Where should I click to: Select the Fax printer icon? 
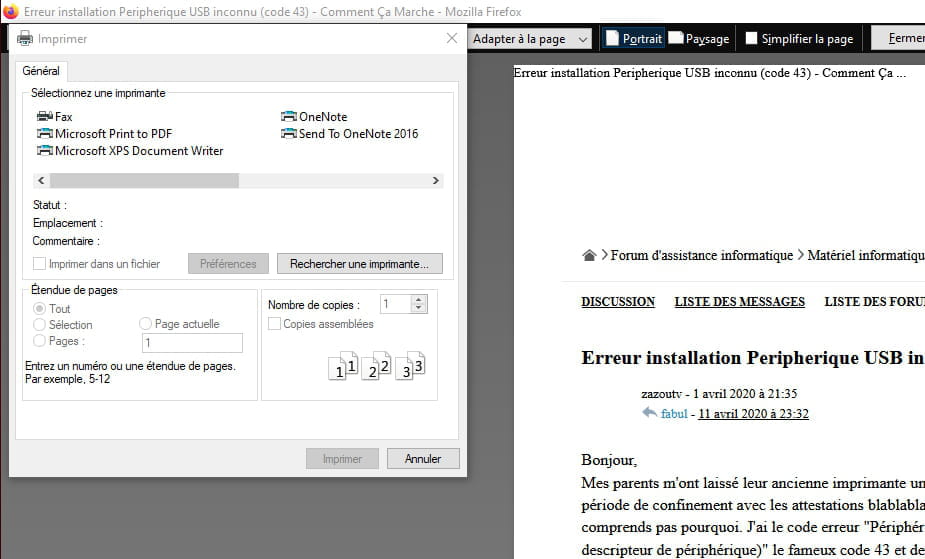(x=45, y=116)
